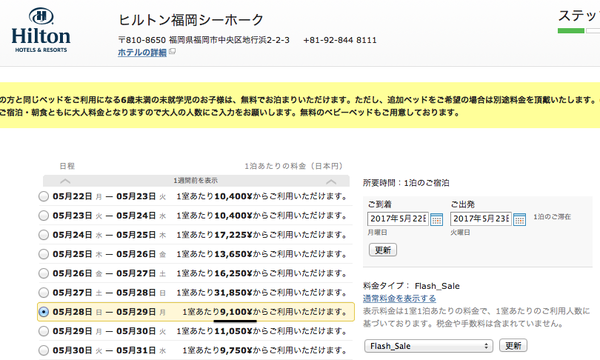
Task: Select the 05月28日 — 05月29日 stay radio button
Action: pyautogui.click(x=44, y=312)
